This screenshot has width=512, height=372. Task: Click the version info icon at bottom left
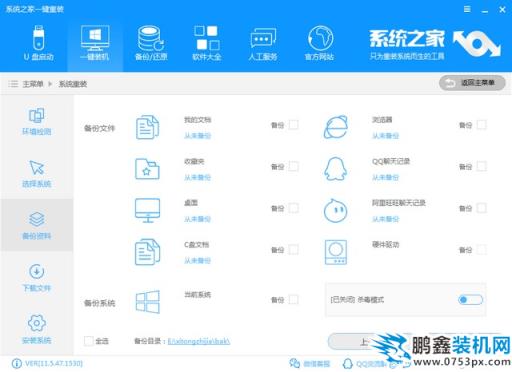pyautogui.click(x=17, y=363)
